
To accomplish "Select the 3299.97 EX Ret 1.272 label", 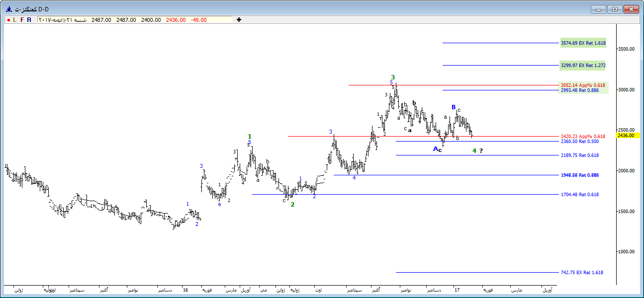I will pyautogui.click(x=583, y=66).
